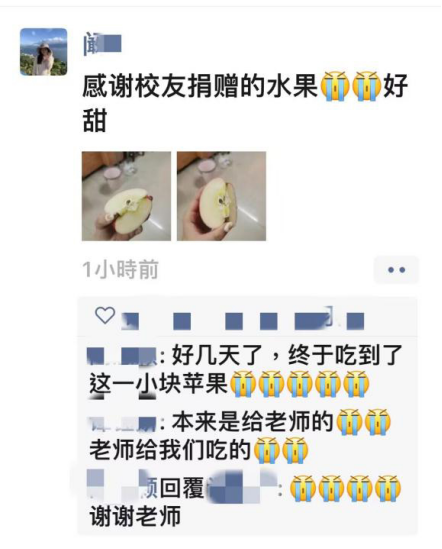442x549 pixels.
Task: Tap blurred name after 回覆
Action: click(x=242, y=487)
